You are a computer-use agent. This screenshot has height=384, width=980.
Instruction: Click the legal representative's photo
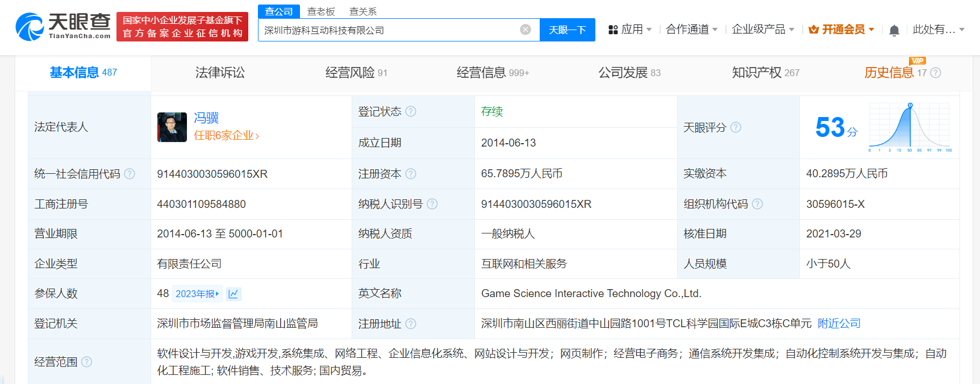coord(172,127)
